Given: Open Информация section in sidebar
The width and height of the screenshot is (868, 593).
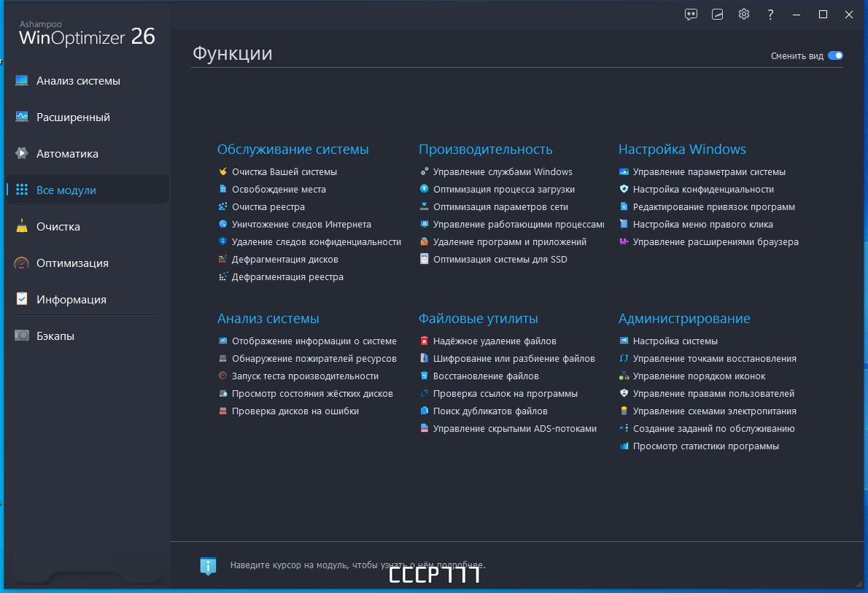Looking at the screenshot, I should [x=71, y=300].
